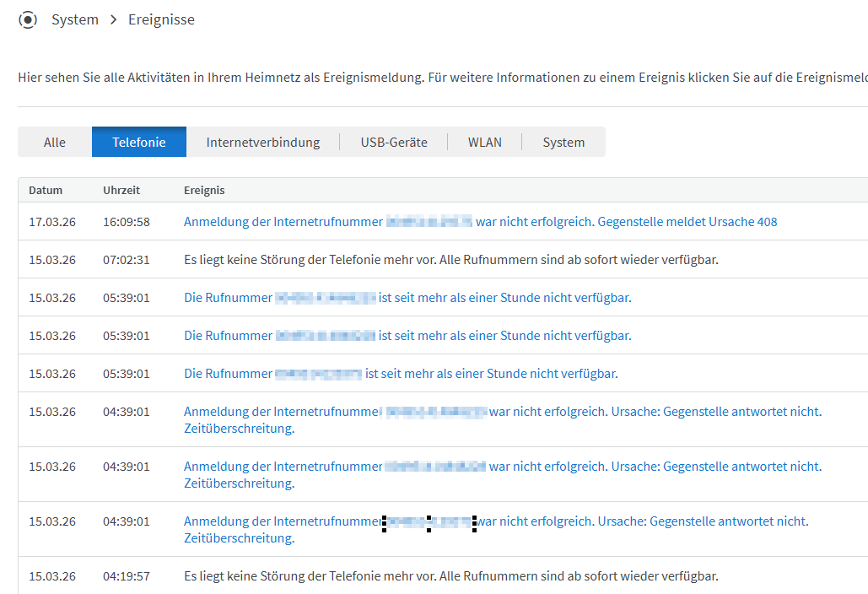Select the Telefonie tab
This screenshot has height=594, width=868.
click(x=139, y=143)
